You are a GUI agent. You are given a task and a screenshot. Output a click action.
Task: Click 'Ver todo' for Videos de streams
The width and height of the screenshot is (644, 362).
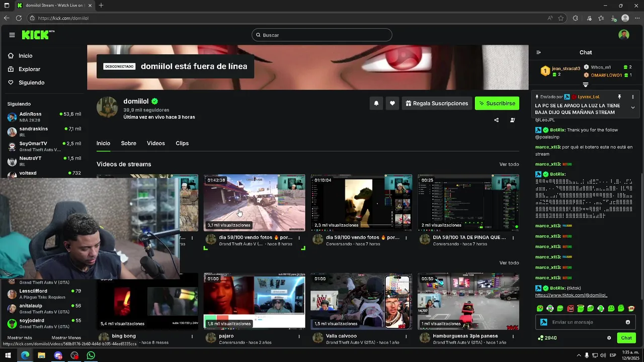click(x=509, y=164)
